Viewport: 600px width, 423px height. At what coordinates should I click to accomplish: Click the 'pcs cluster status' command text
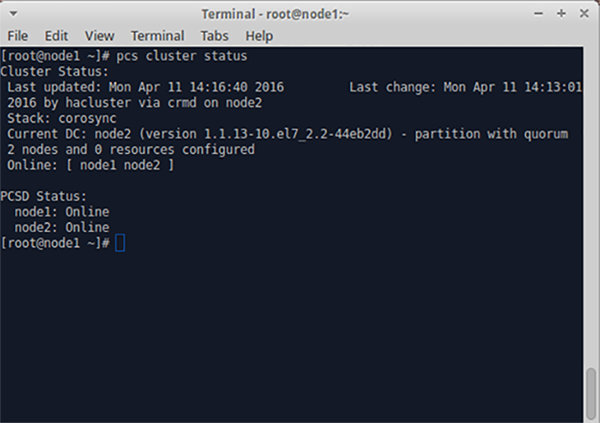(182, 56)
